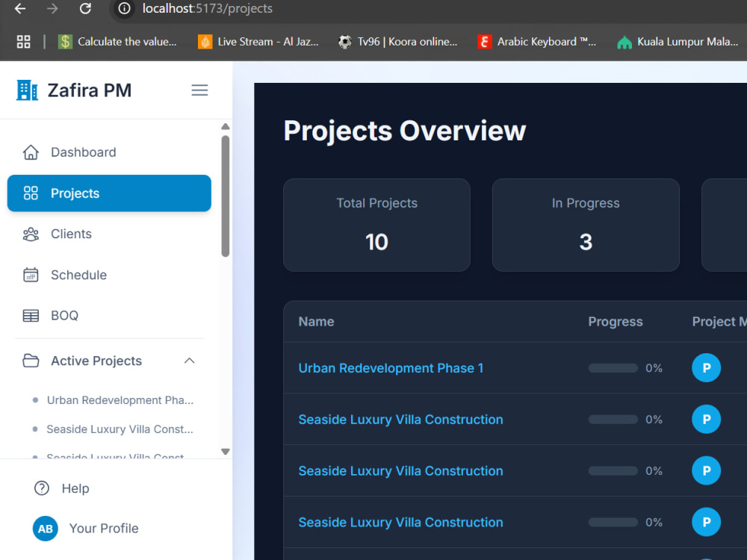Open Help in sidebar footer
This screenshot has width=747, height=560.
75,488
